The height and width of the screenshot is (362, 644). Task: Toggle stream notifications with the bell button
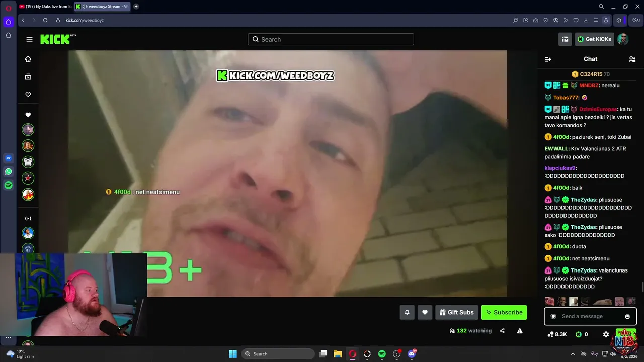click(x=407, y=312)
